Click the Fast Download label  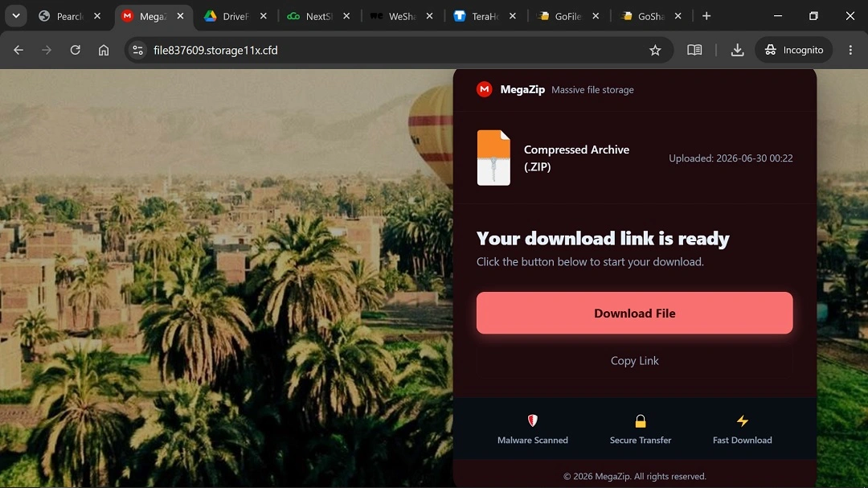743,440
